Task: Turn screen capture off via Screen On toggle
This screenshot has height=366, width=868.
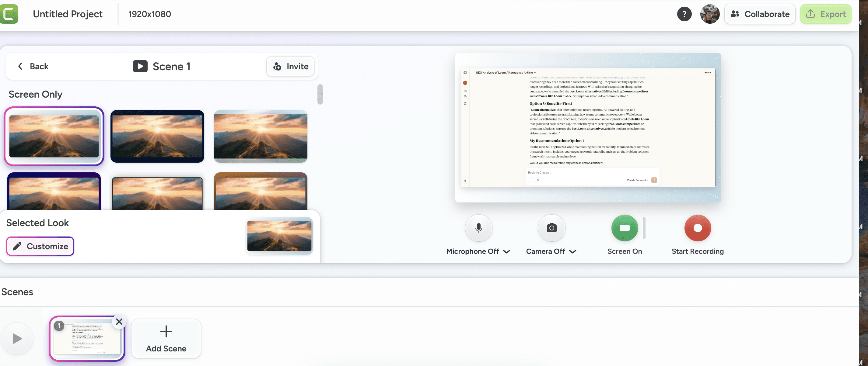Action: coord(625,228)
